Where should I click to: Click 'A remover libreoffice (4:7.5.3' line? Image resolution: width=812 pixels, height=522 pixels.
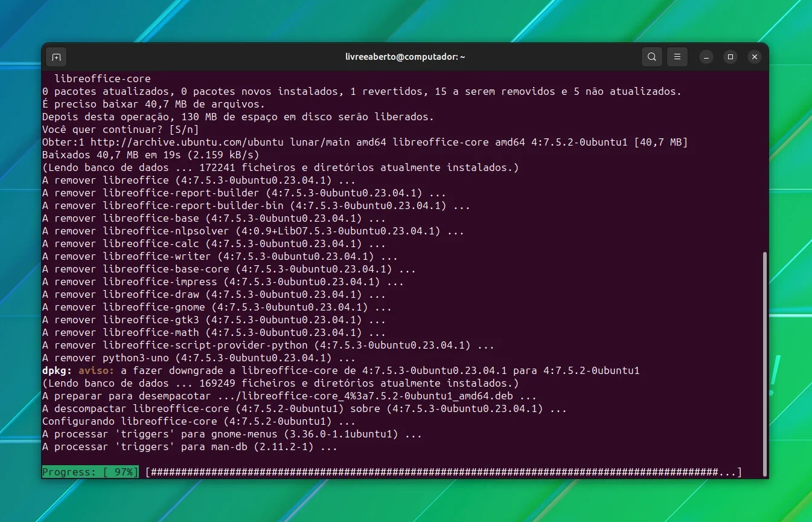point(199,180)
